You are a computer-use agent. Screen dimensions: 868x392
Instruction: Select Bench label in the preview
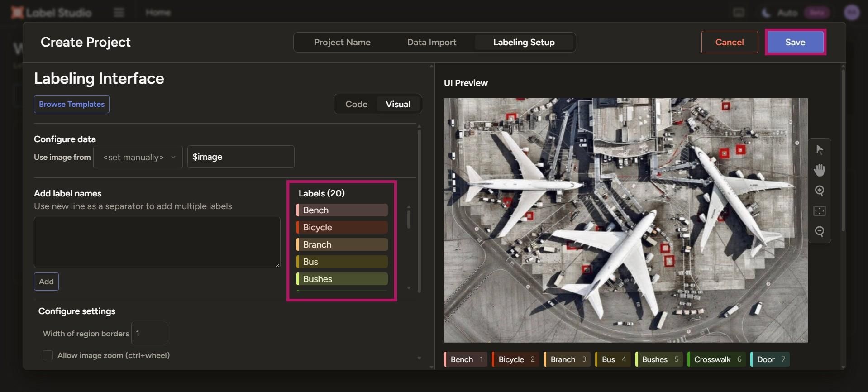pos(466,359)
